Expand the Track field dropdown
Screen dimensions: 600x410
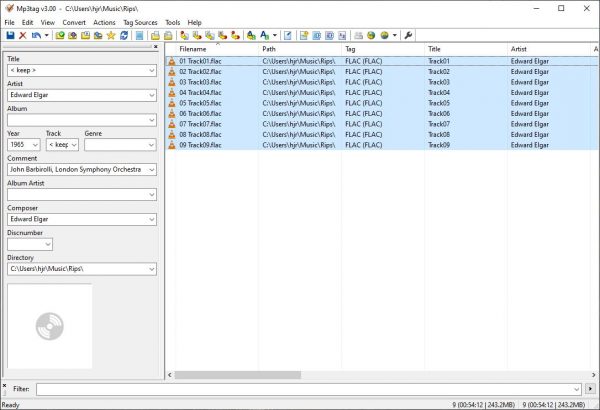(x=74, y=145)
